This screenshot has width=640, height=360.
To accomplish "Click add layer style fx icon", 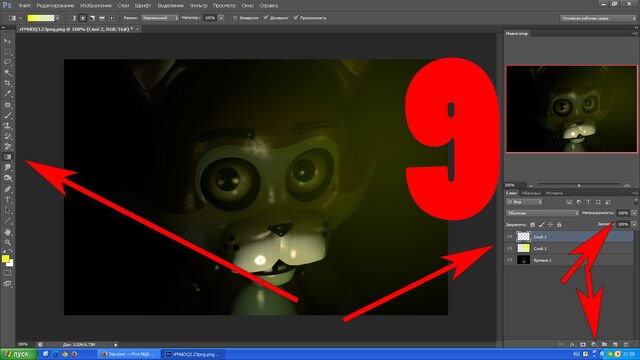I will [x=572, y=345].
